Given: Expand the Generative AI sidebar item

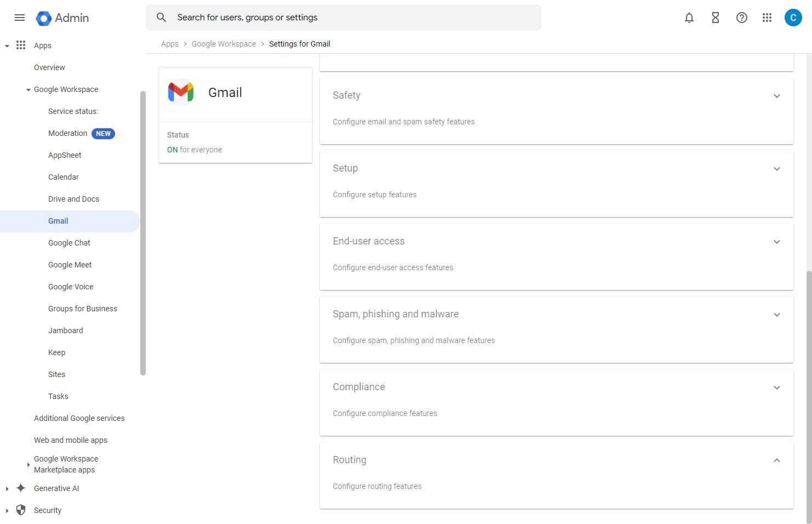Looking at the screenshot, I should 7,489.
